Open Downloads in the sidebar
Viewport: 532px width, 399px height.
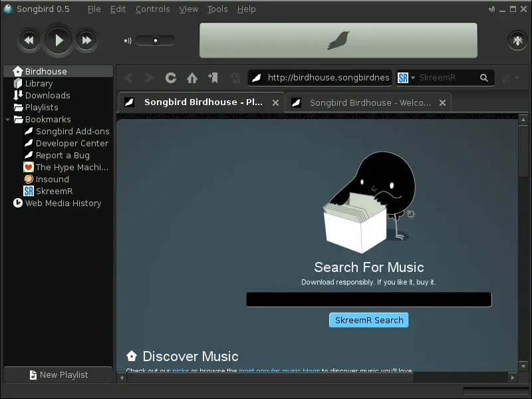(x=58, y=95)
